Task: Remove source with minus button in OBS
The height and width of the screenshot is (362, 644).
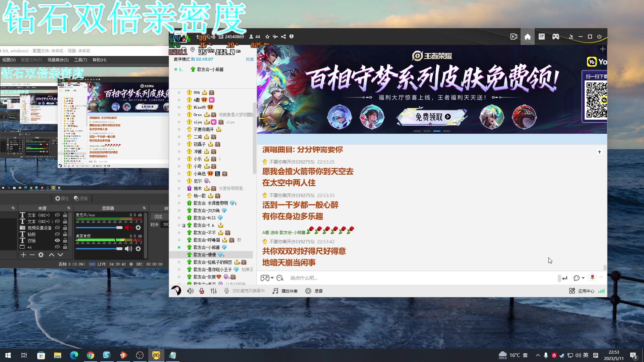Action: tap(32, 255)
